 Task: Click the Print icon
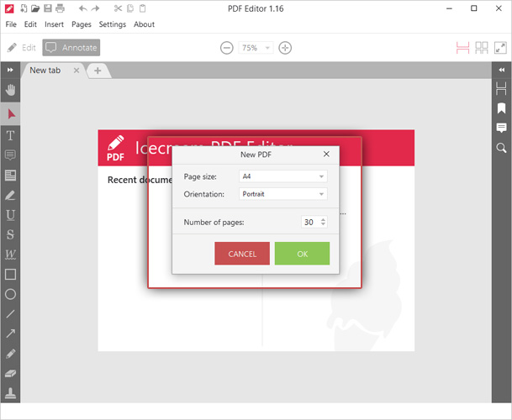[x=60, y=8]
